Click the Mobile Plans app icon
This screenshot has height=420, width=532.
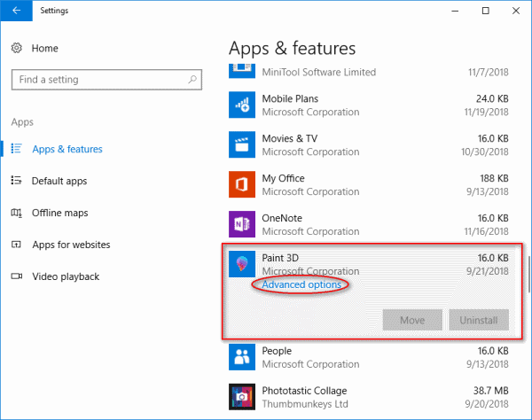[242, 105]
